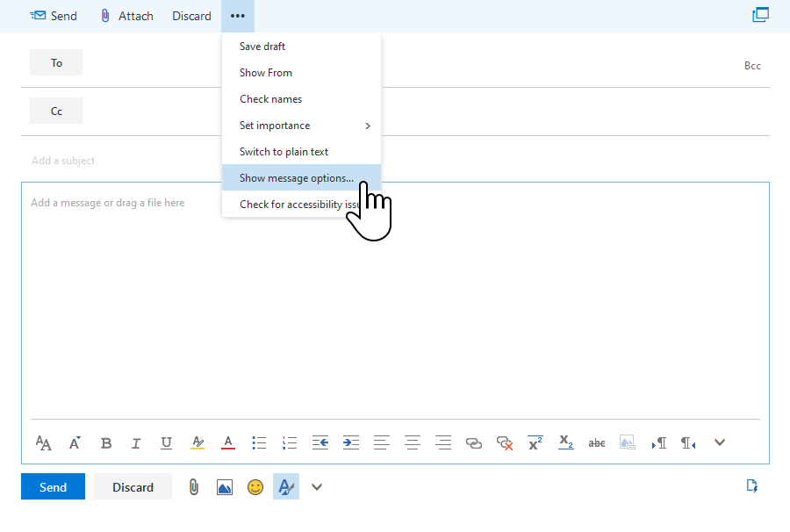This screenshot has height=532, width=790.
Task: Open the font color picker
Action: click(228, 443)
